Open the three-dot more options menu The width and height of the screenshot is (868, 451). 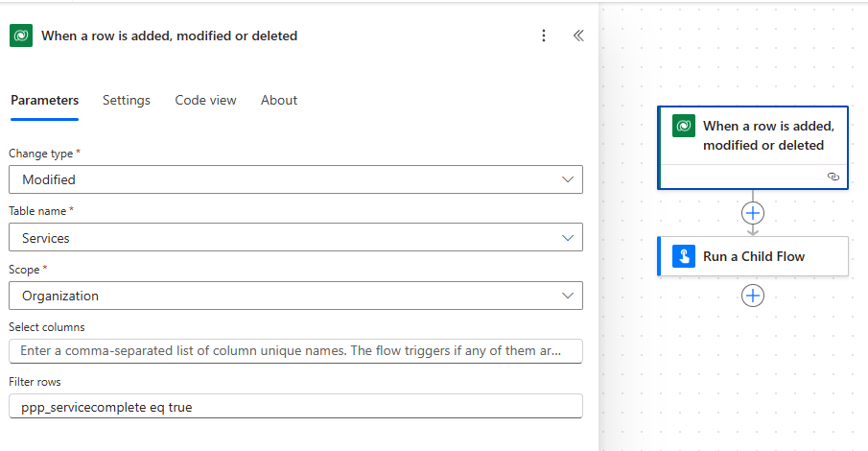(x=544, y=36)
